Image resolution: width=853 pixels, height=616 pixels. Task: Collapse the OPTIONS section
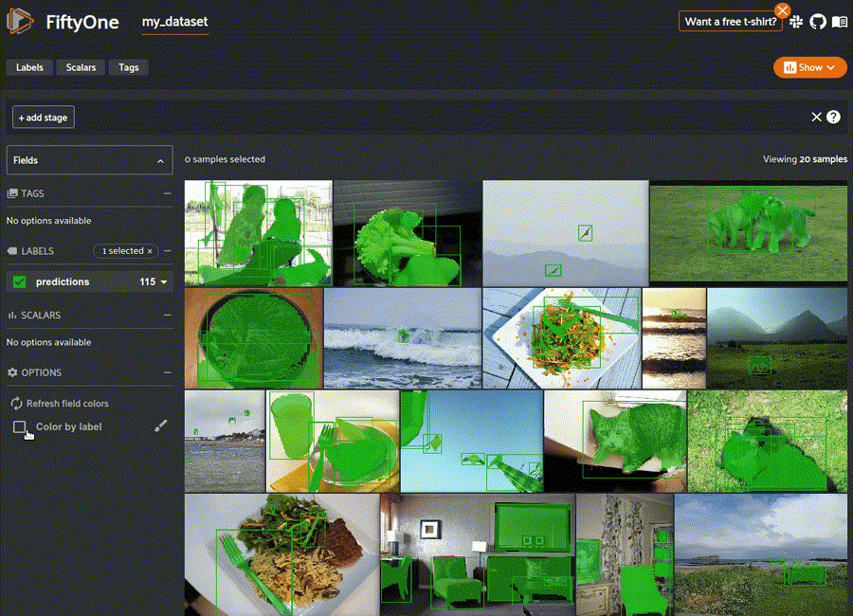click(167, 372)
